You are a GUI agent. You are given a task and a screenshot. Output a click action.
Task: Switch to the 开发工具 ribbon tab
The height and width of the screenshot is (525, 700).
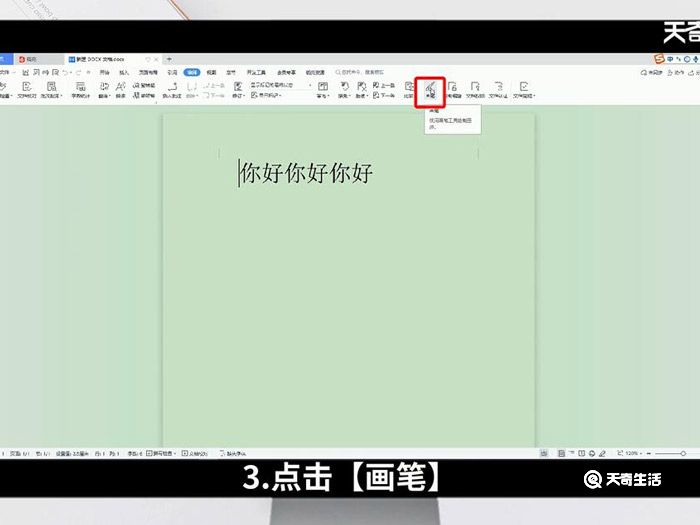pos(256,72)
